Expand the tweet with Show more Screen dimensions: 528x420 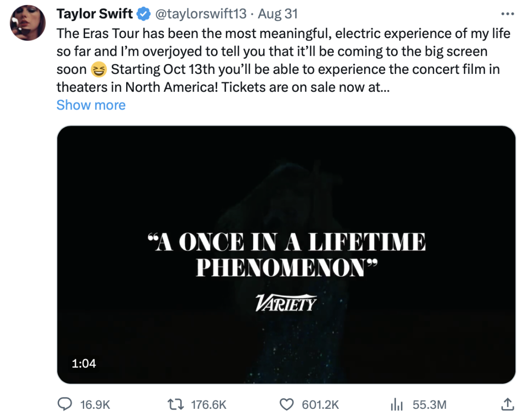tap(91, 105)
